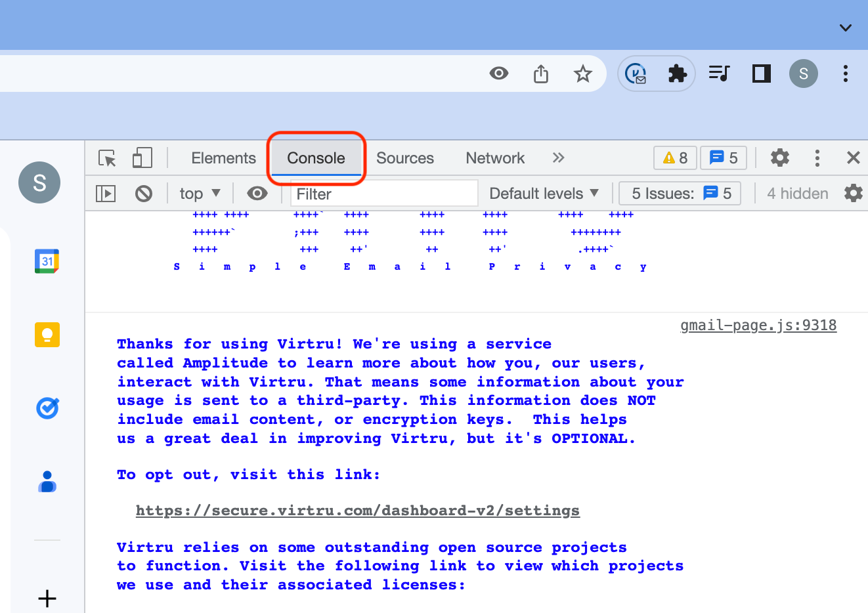Click the 5 issues message badge
This screenshot has width=868, height=613.
click(x=724, y=158)
